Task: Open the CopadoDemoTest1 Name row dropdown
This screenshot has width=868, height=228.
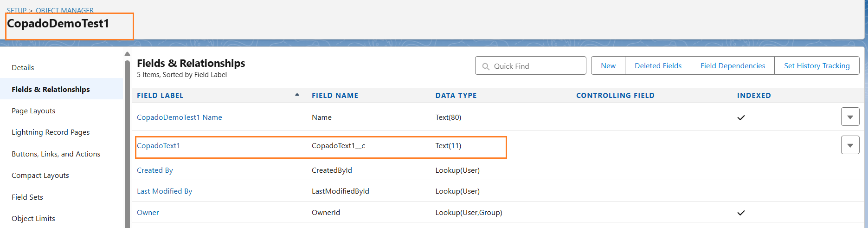Action: (x=850, y=117)
